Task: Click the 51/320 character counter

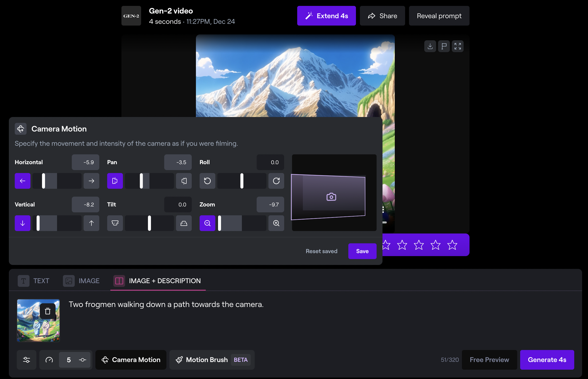Action: [x=450, y=360]
